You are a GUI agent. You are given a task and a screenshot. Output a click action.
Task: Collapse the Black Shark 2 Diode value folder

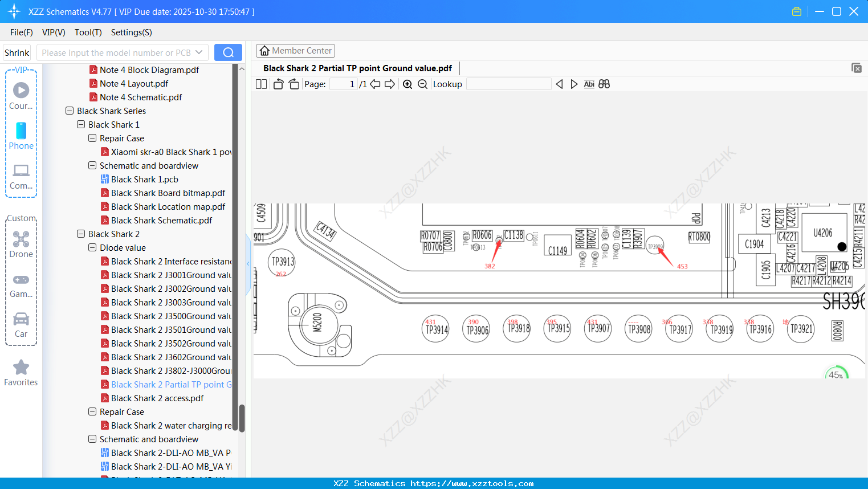tap(92, 247)
